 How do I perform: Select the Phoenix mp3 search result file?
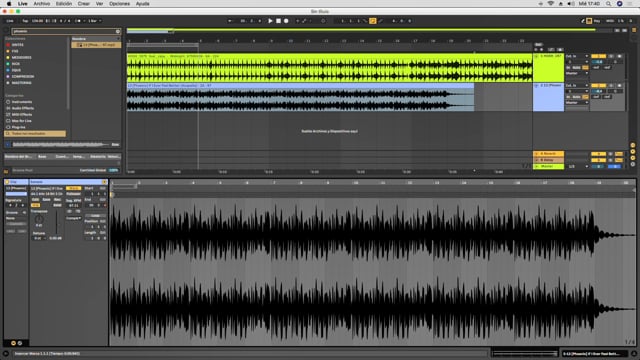[x=96, y=45]
